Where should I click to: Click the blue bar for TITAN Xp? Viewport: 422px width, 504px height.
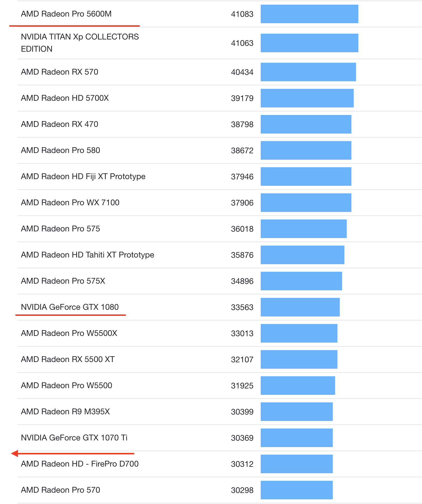click(310, 43)
